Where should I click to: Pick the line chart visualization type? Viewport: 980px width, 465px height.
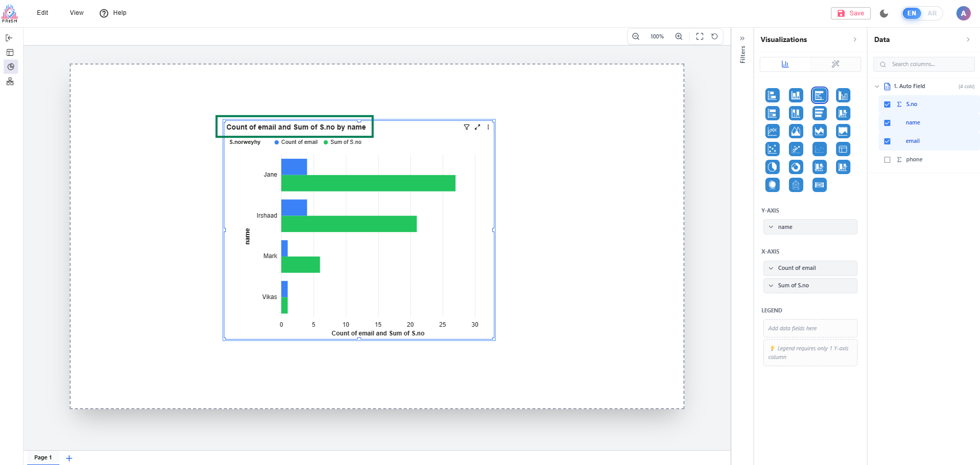[772, 131]
